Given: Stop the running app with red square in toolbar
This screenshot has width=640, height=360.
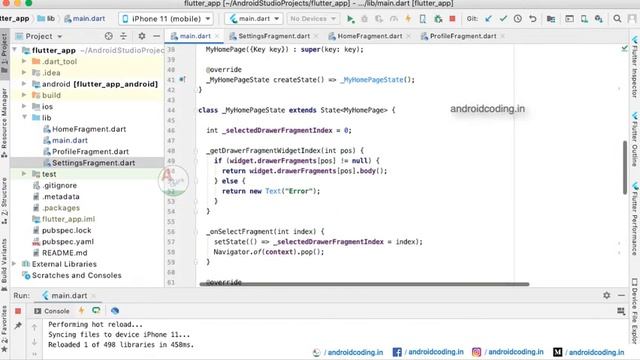Looking at the screenshot, I should point(452,19).
